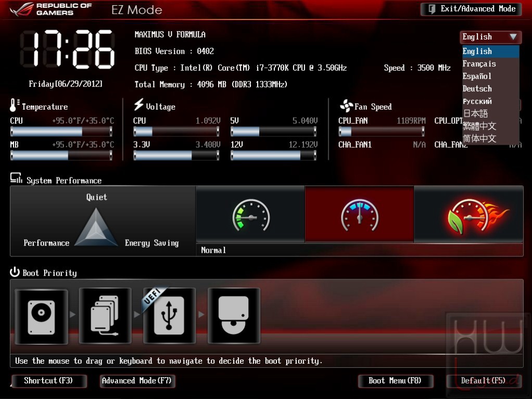Click the 3.408V voltage reading
The image size is (532, 399).
point(208,145)
